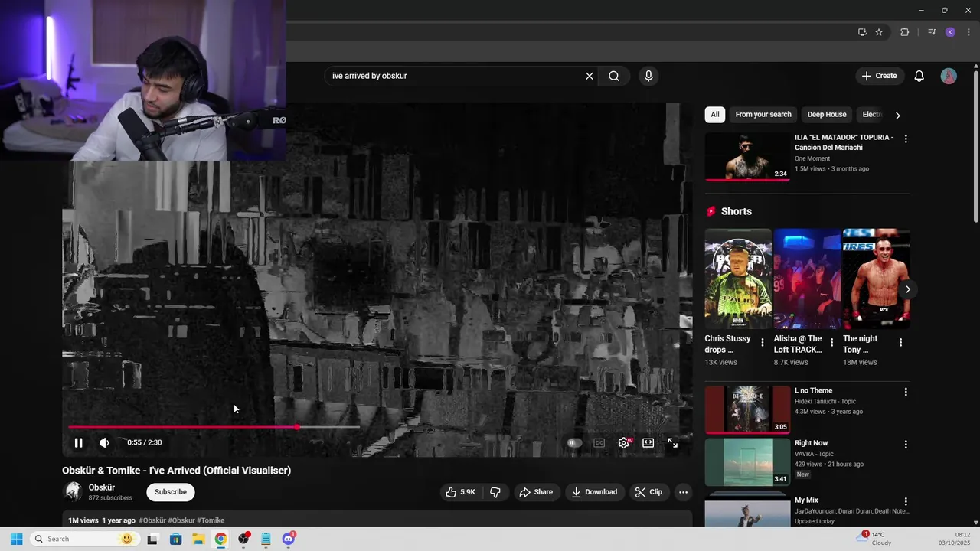
Task: Show next Shorts with the right chevron
Action: coord(907,289)
